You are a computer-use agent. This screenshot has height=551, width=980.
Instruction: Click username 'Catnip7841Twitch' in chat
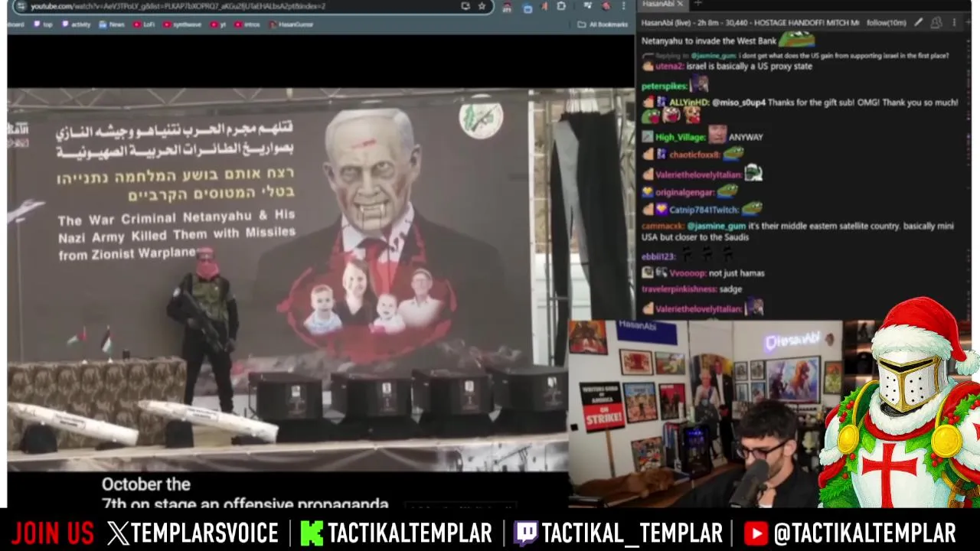pyautogui.click(x=704, y=210)
